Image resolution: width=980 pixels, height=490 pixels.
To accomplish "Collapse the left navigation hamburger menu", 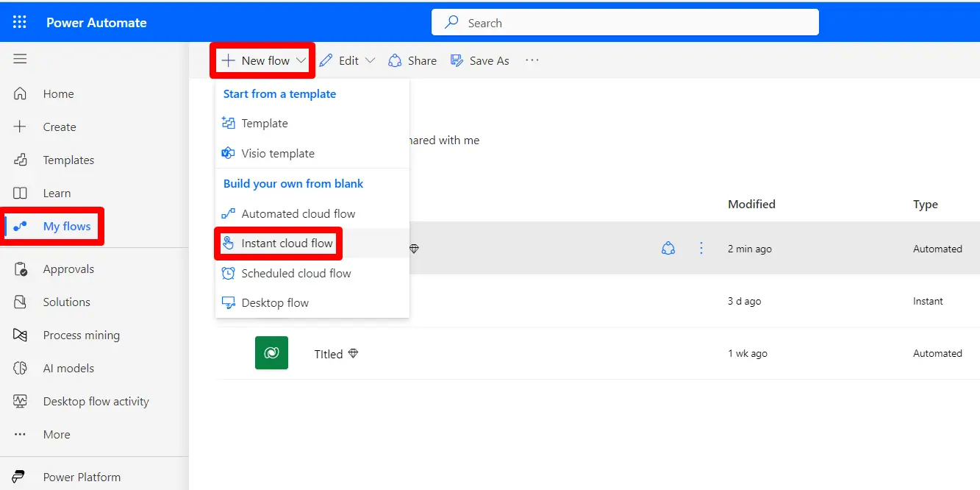I will pos(20,60).
